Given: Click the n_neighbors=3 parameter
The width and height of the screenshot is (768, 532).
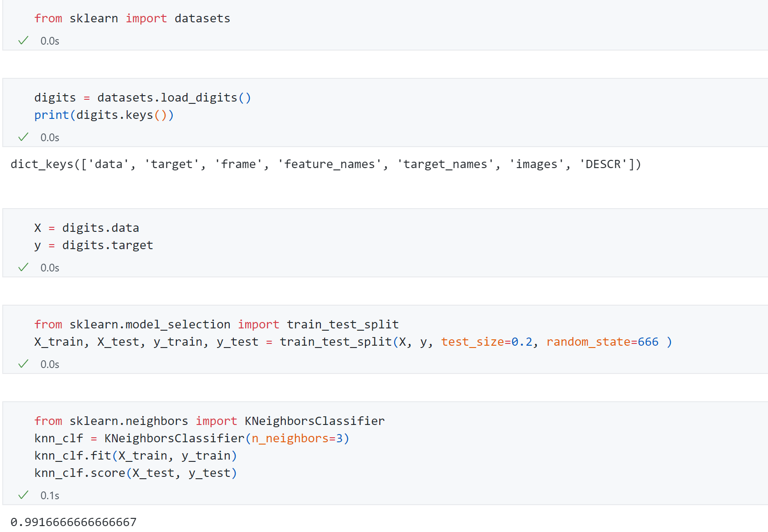Looking at the screenshot, I should pyautogui.click(x=297, y=439).
